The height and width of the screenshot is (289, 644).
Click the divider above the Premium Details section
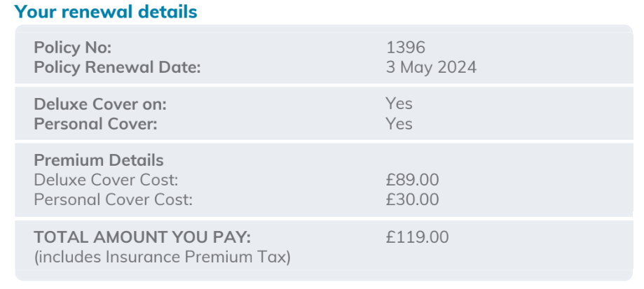click(322, 142)
